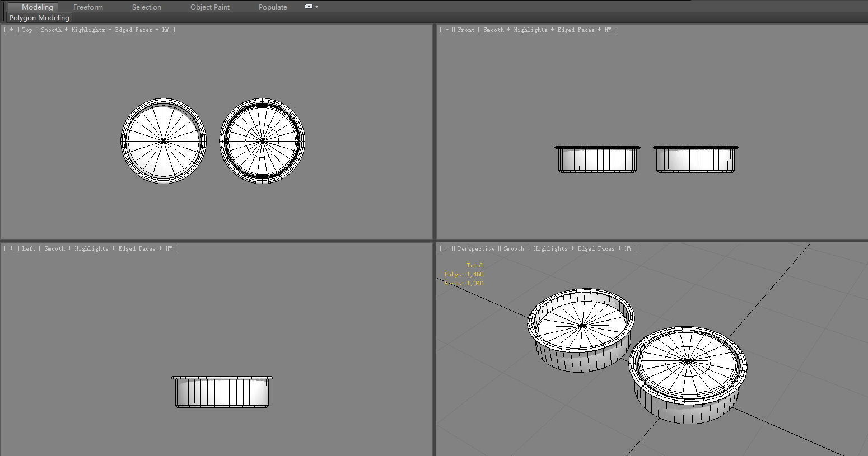The height and width of the screenshot is (456, 868).
Task: Select the right dish in Front viewport
Action: 696,159
